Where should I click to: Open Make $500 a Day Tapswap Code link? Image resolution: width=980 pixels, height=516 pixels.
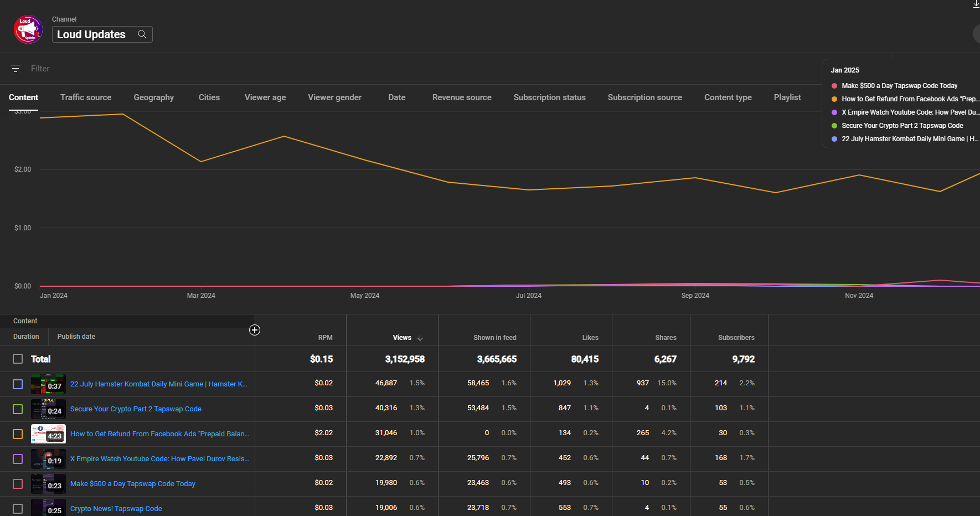tap(133, 484)
